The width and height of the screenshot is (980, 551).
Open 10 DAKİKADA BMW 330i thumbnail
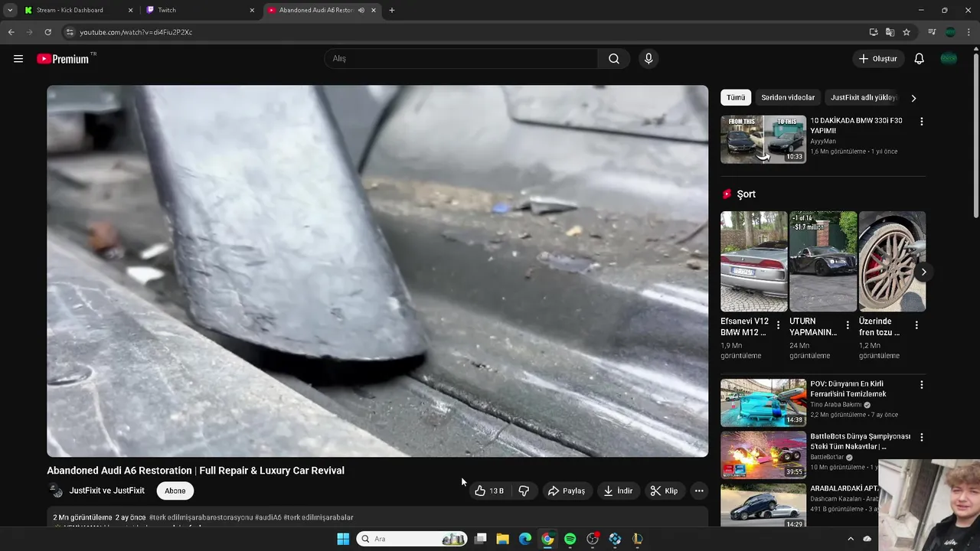pos(763,139)
